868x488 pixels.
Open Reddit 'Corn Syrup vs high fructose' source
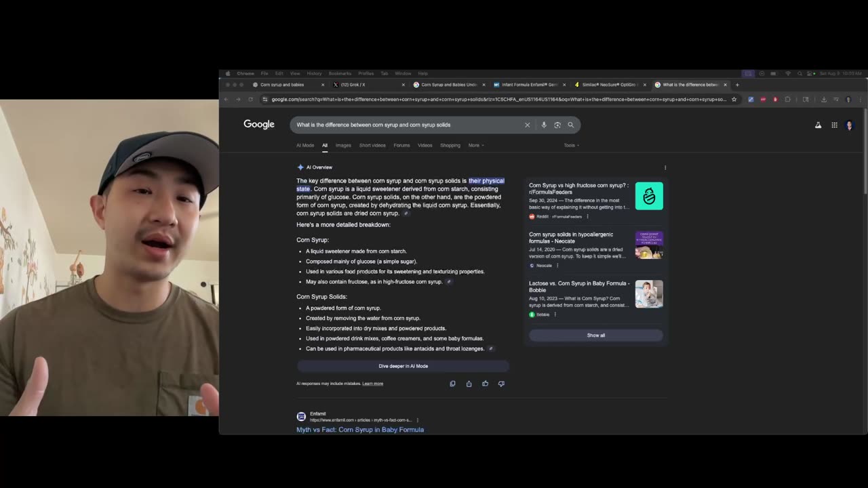(x=578, y=188)
